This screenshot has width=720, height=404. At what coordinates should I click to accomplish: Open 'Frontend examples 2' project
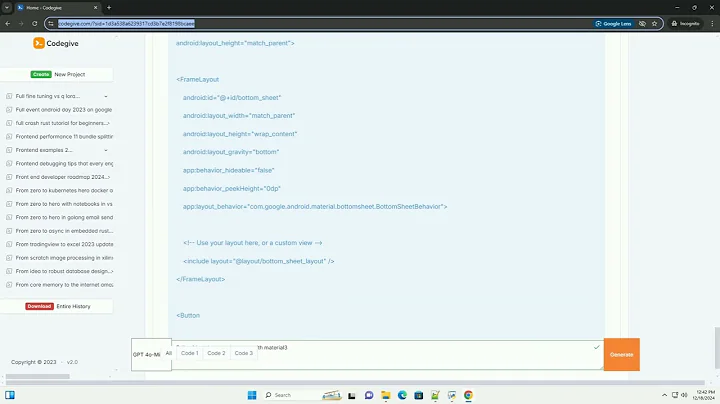pos(44,150)
